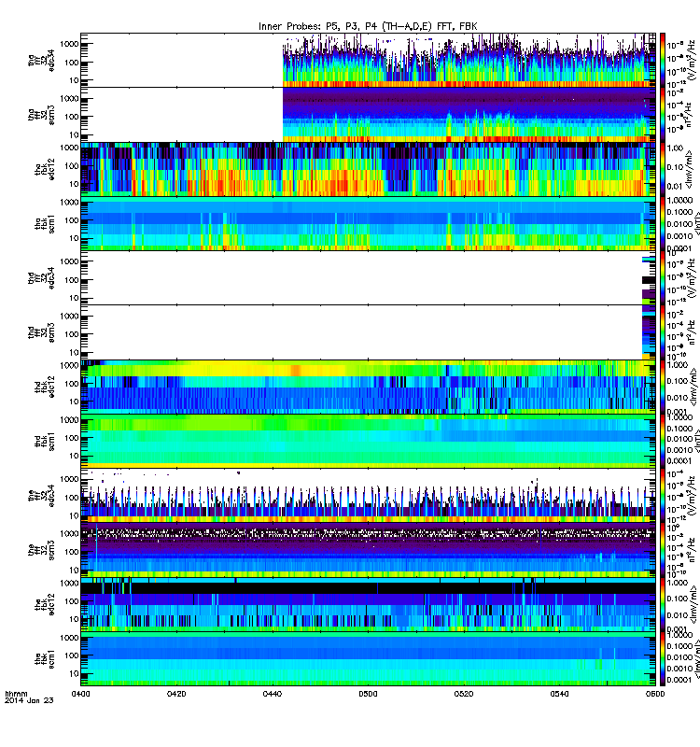The width and height of the screenshot is (700, 747).
Task: Click the color bar of tha fbk scm1 panel
Action: click(663, 223)
